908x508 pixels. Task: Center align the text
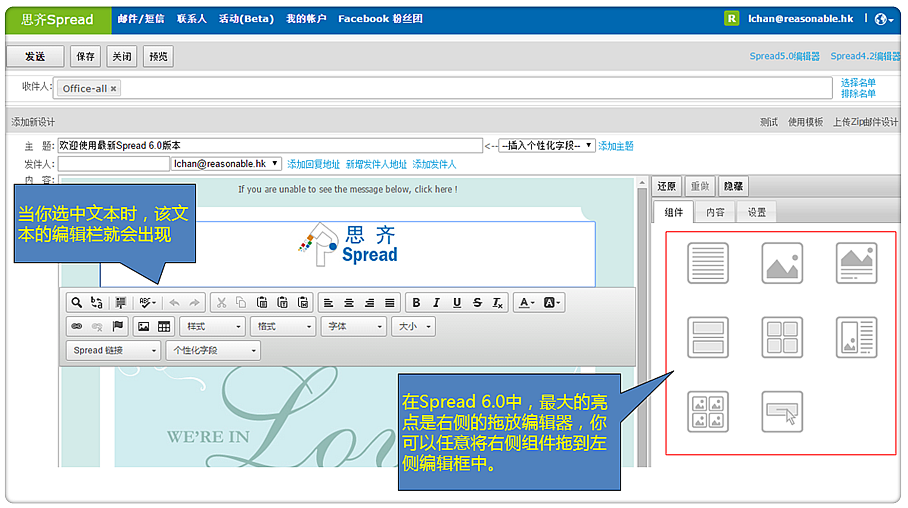click(x=349, y=302)
